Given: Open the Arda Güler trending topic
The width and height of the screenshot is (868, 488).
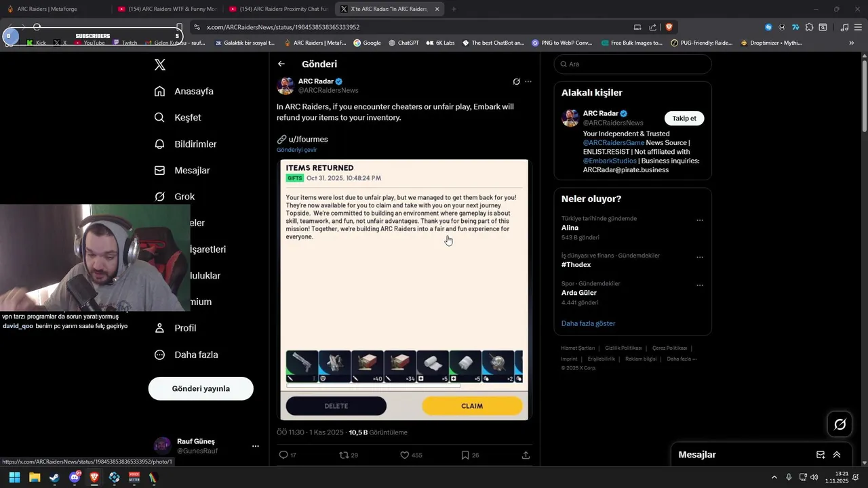Looking at the screenshot, I should [579, 293].
